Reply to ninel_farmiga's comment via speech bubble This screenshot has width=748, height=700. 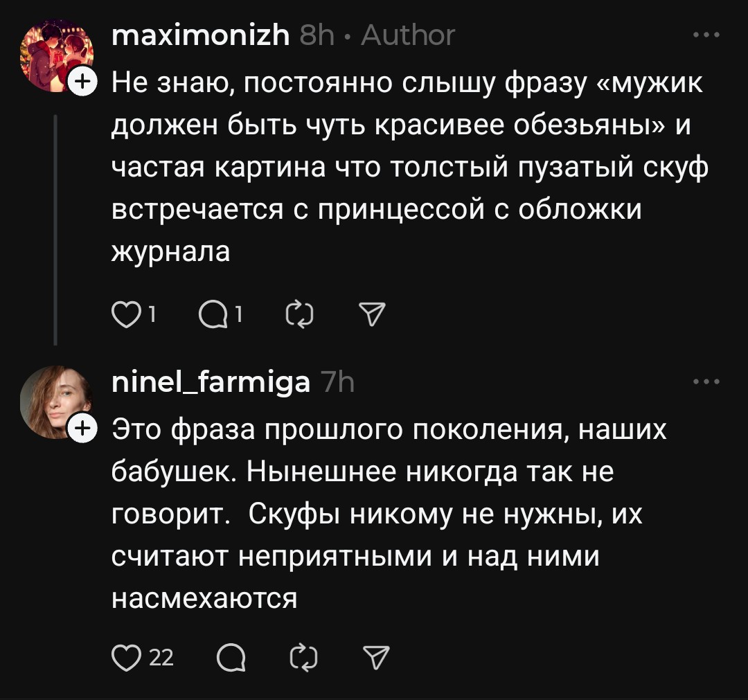coord(230,657)
